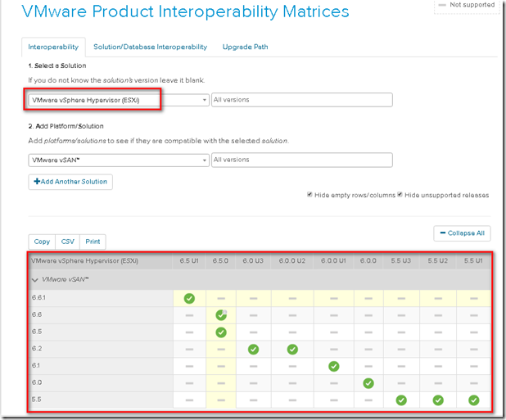Click the 5.5 U1 column header
The image size is (506, 420).
[473, 261]
